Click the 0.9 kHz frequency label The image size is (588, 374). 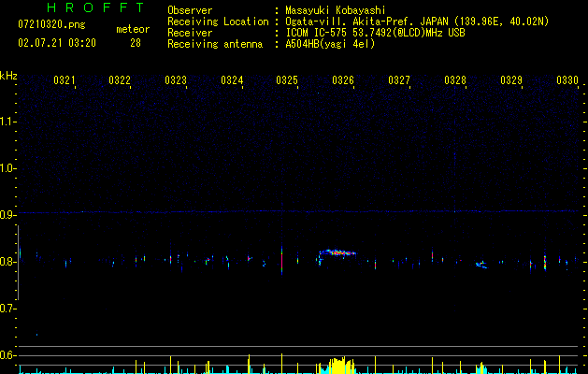click(x=7, y=215)
